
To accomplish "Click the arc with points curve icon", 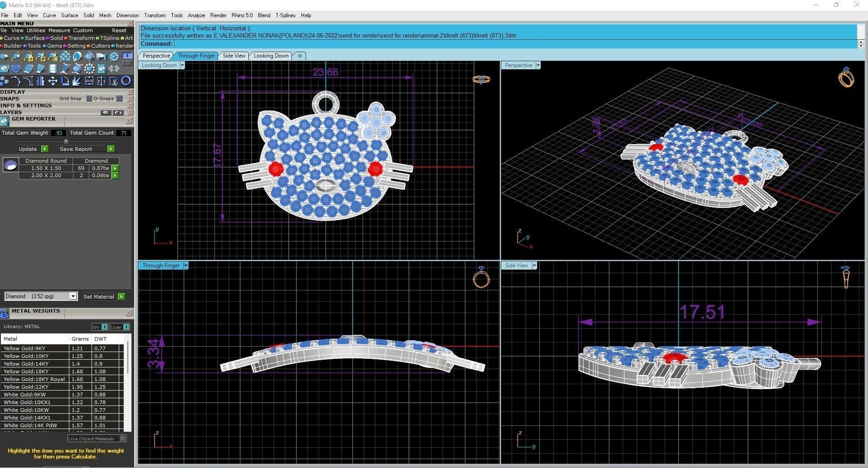I will tap(15, 81).
